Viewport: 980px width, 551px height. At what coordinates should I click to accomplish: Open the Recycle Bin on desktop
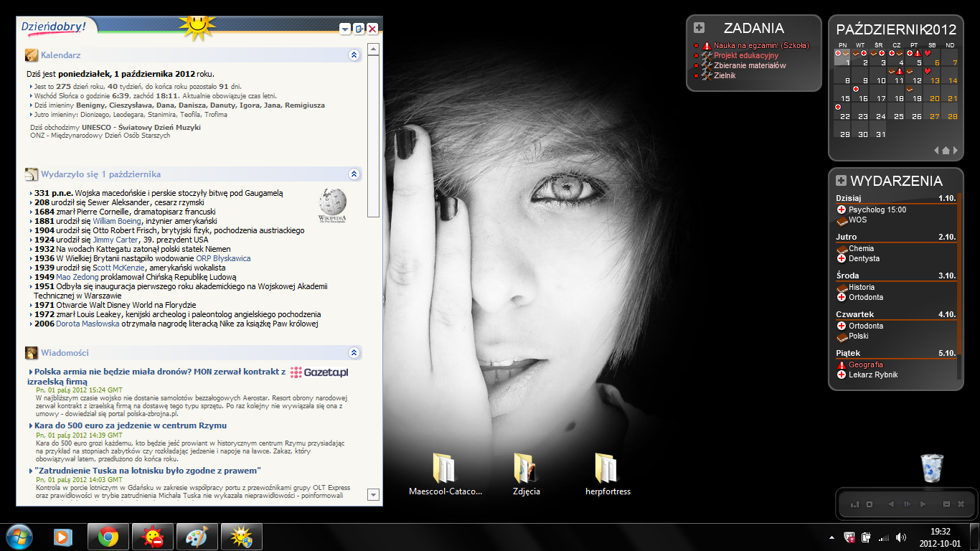(931, 469)
